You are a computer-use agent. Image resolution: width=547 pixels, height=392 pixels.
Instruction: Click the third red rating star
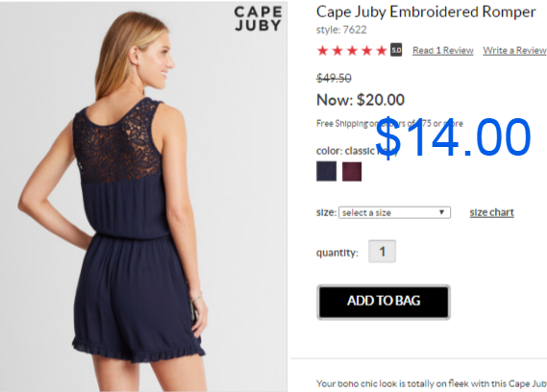coord(353,51)
